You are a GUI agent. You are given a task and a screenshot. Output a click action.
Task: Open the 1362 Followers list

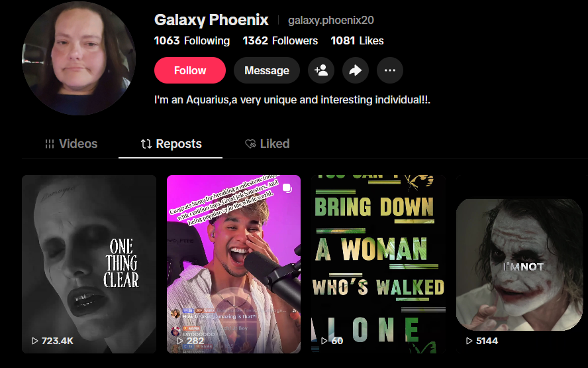pyautogui.click(x=280, y=40)
